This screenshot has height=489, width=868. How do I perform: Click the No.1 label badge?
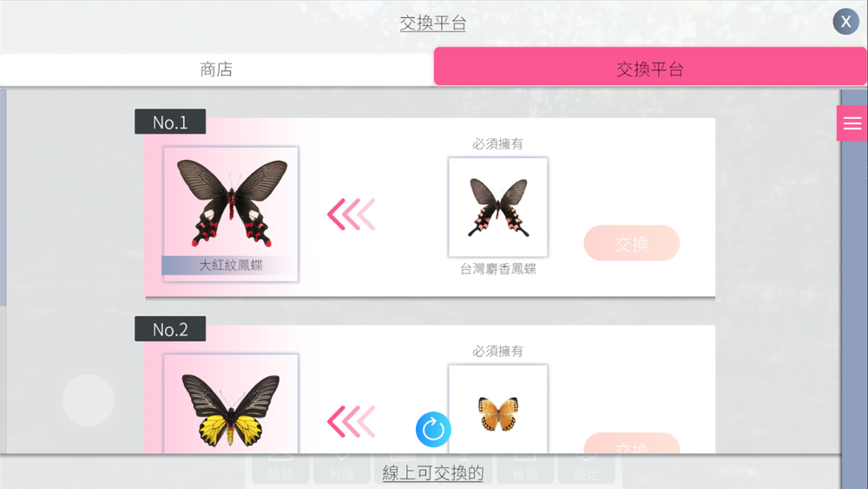click(170, 122)
